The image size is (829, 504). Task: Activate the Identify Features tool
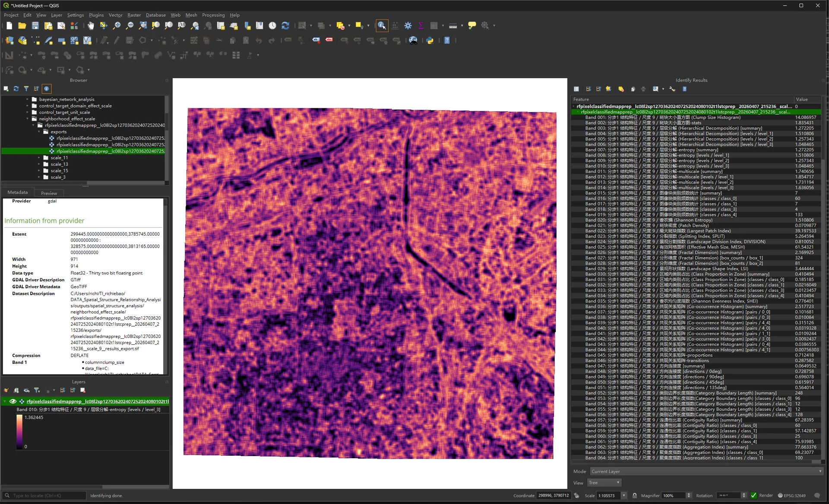(382, 26)
